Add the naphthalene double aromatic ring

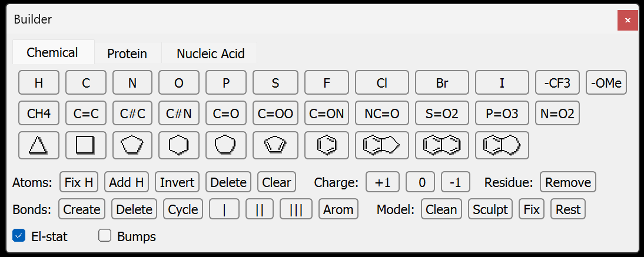point(442,145)
